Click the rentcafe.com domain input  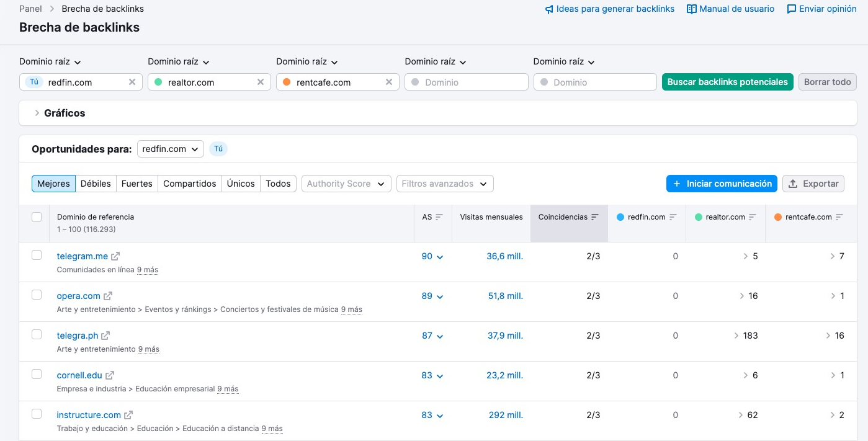[x=338, y=82]
